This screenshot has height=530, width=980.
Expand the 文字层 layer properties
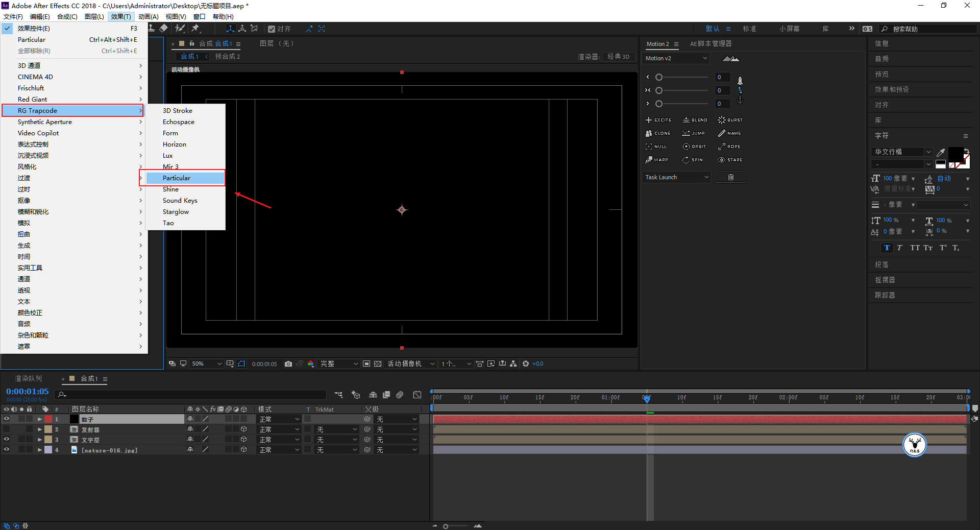click(40, 440)
